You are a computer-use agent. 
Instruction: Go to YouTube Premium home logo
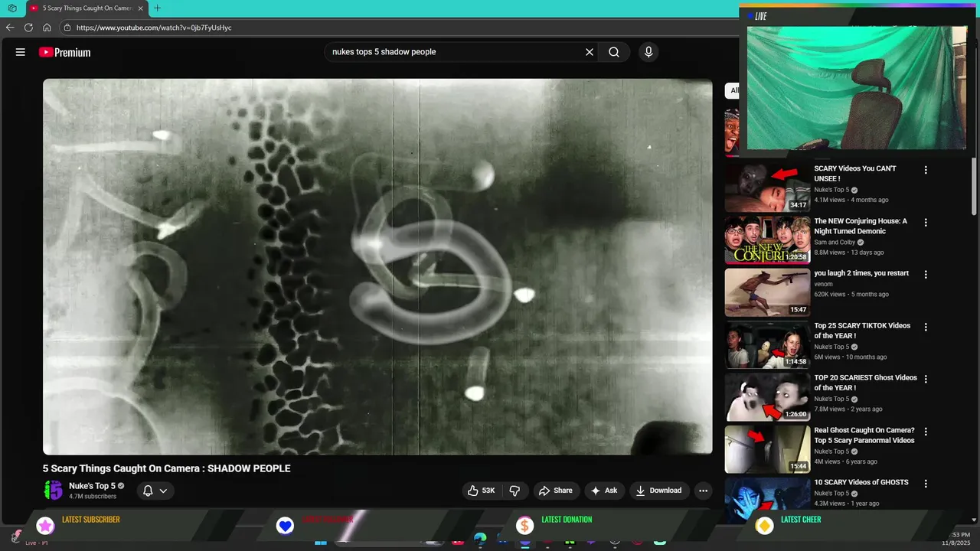64,52
